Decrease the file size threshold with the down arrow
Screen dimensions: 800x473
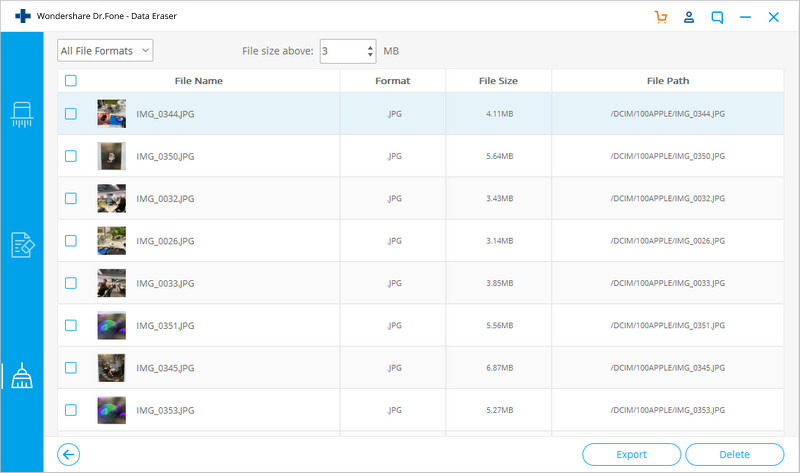(370, 55)
